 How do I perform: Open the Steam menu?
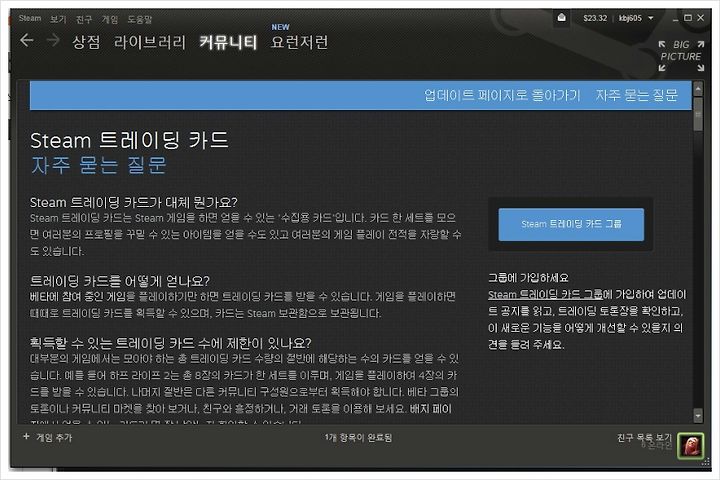tap(30, 18)
